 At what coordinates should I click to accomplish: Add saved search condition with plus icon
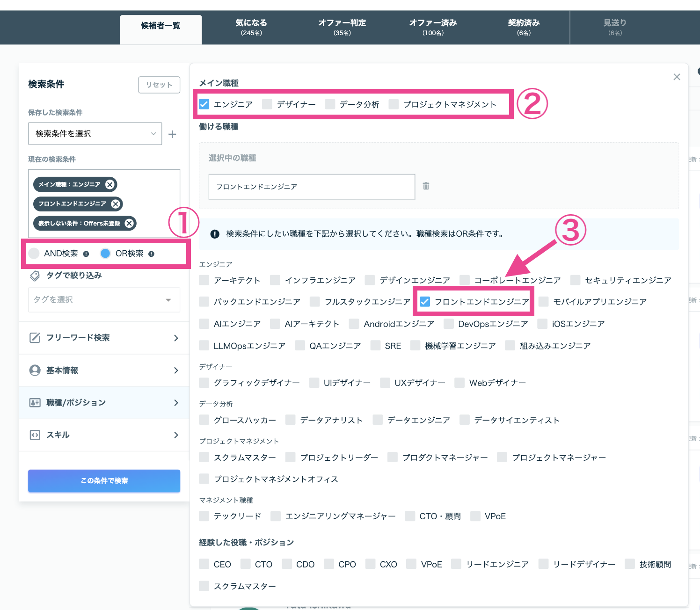point(172,134)
